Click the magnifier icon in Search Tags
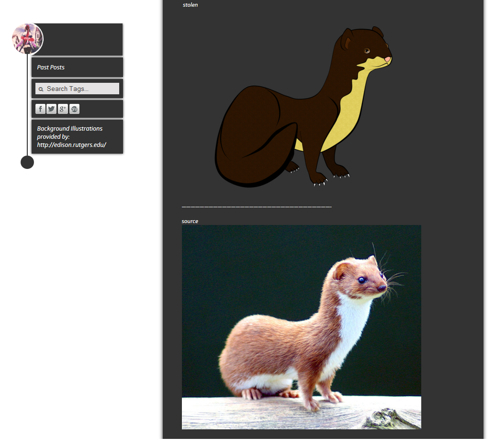 pyautogui.click(x=41, y=89)
